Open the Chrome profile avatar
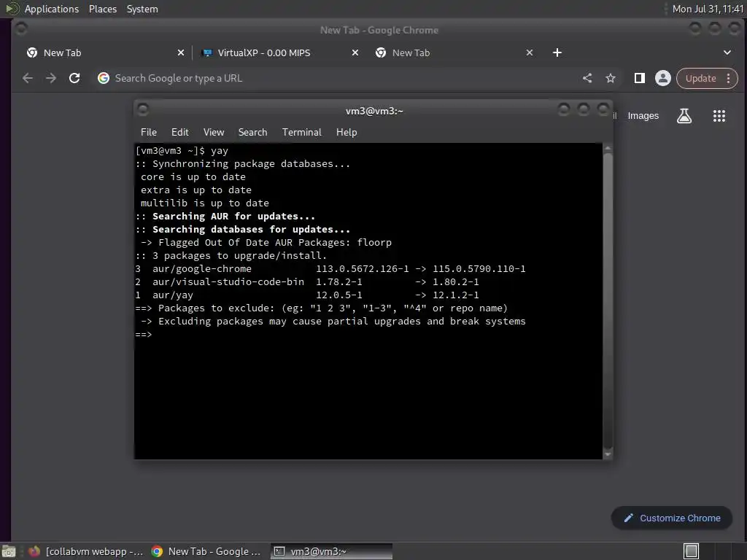747x560 pixels. (x=662, y=78)
